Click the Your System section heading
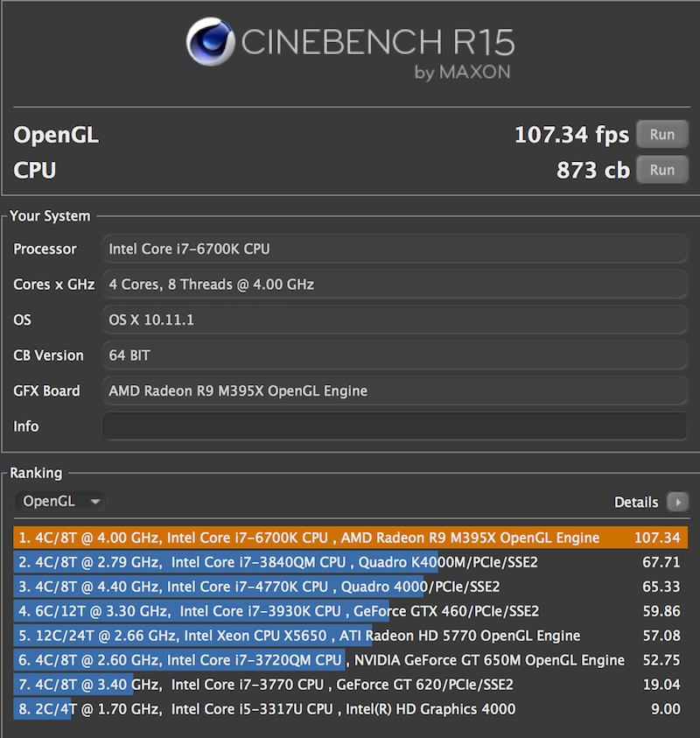Image resolution: width=700 pixels, height=738 pixels. pyautogui.click(x=50, y=216)
